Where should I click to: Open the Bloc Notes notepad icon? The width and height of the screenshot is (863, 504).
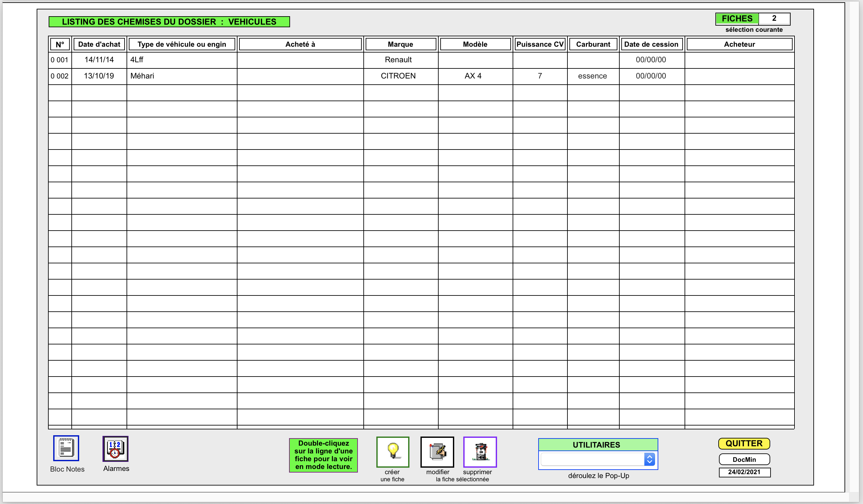(66, 448)
